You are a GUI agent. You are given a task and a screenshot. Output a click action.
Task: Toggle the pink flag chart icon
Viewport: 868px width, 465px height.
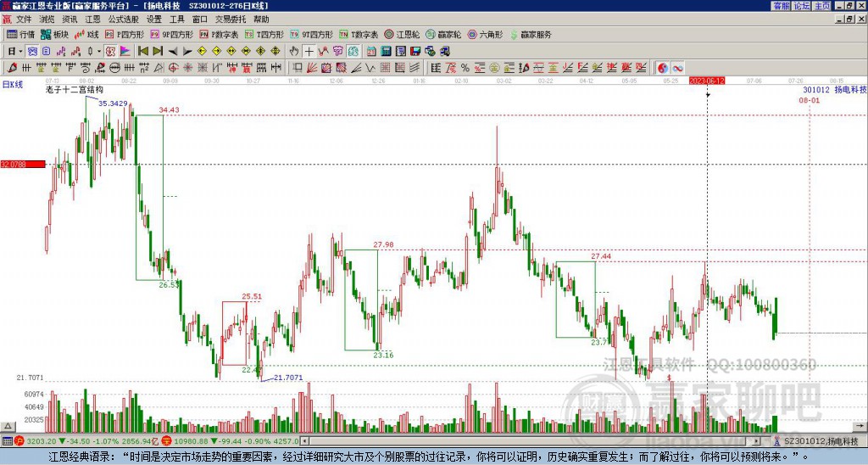[125, 51]
